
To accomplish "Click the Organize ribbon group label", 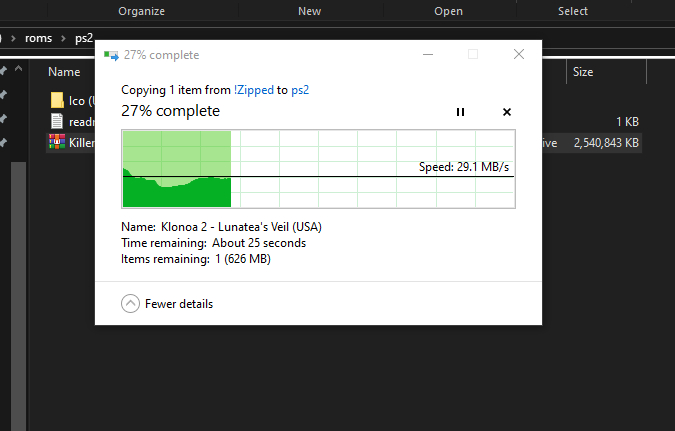I will (141, 11).
